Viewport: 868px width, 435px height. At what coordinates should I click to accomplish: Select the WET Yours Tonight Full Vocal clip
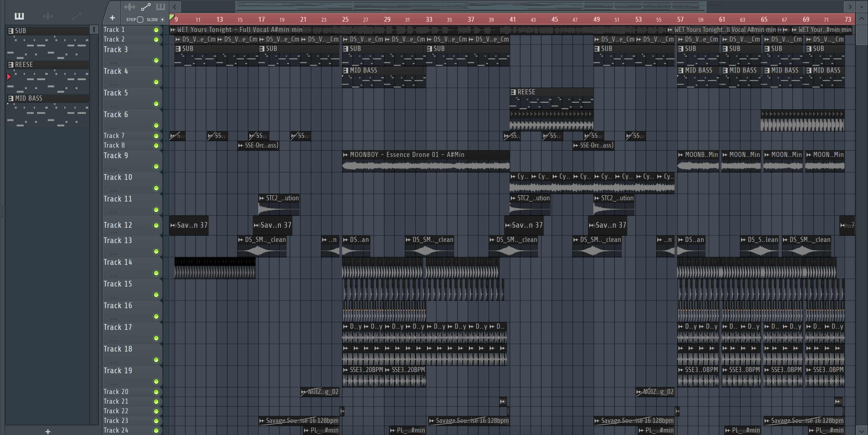418,30
